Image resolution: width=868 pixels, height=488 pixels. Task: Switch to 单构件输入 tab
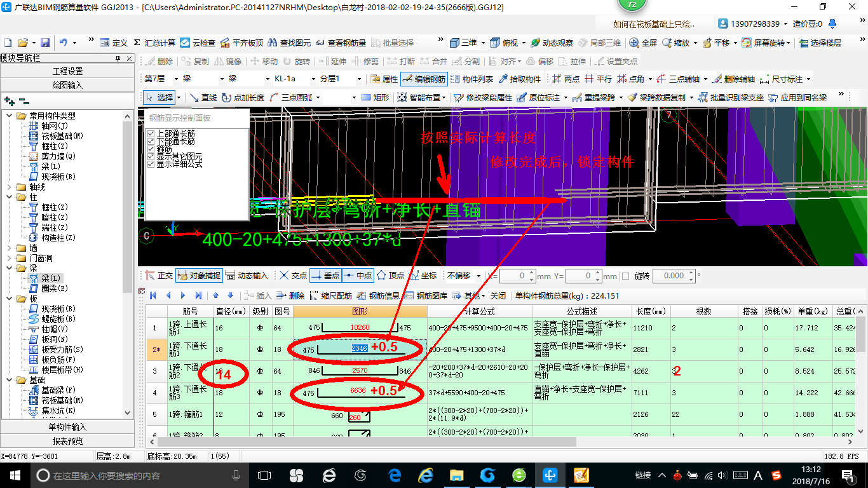point(67,427)
